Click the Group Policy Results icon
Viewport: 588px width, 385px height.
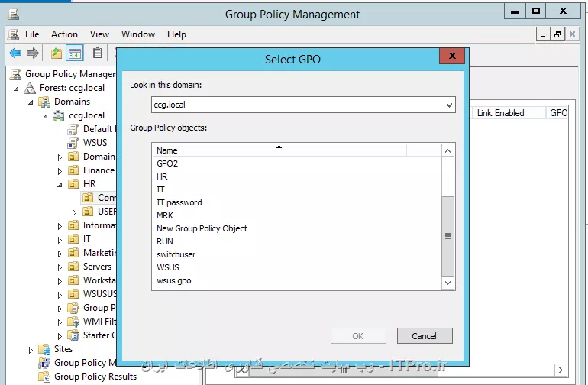[44, 377]
